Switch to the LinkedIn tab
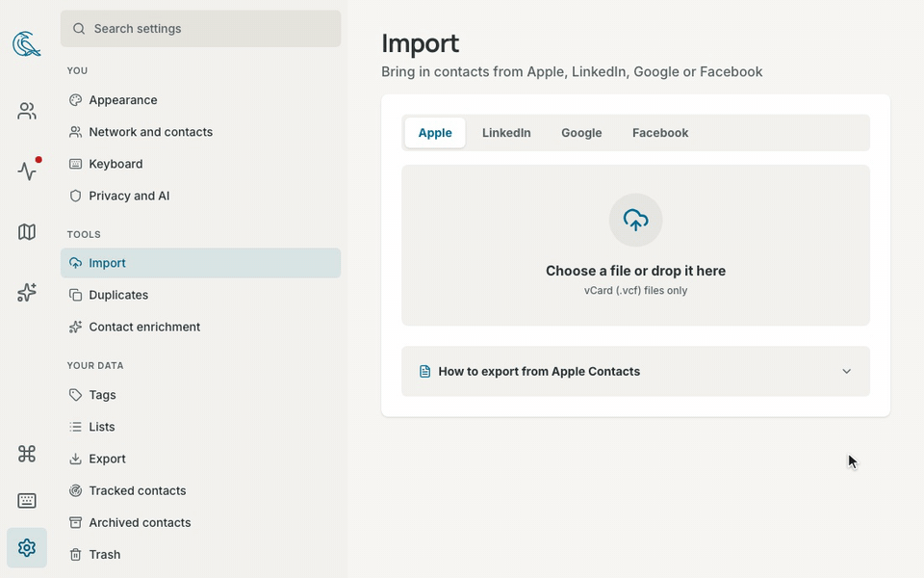 click(x=506, y=133)
